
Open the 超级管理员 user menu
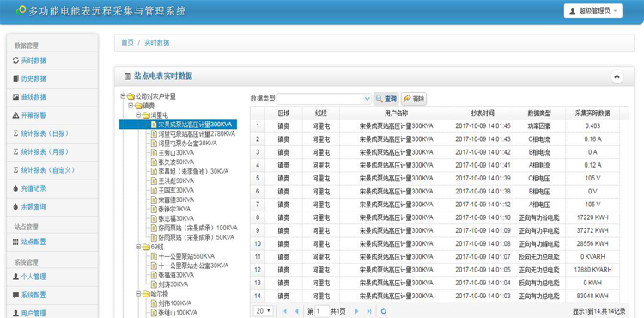tap(593, 11)
